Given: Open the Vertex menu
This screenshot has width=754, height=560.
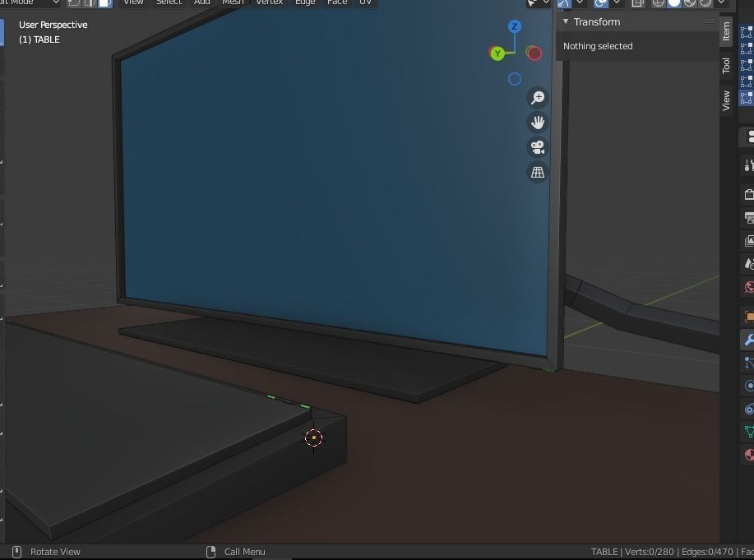Looking at the screenshot, I should click(270, 2).
